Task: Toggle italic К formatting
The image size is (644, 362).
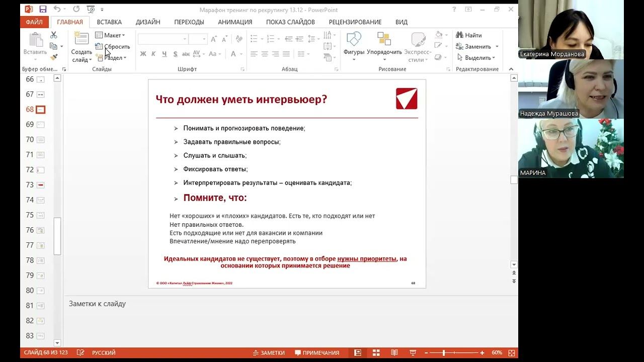Action: (153, 54)
